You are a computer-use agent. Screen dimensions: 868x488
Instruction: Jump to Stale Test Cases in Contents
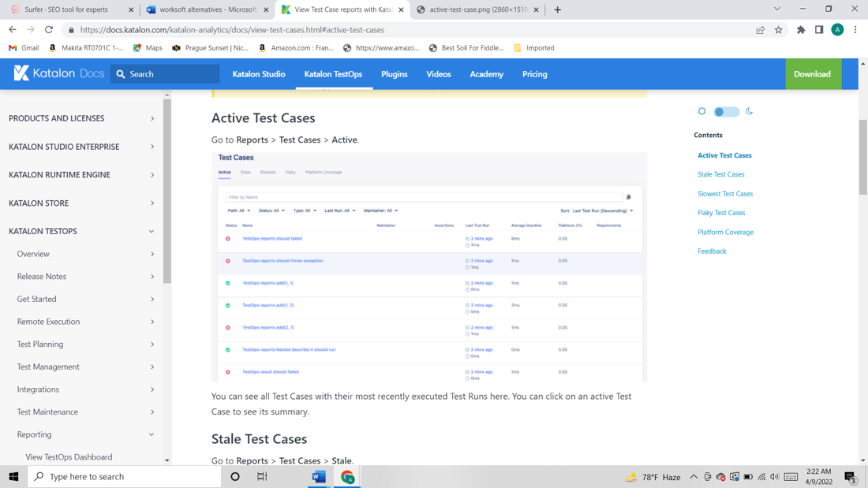[x=720, y=174]
